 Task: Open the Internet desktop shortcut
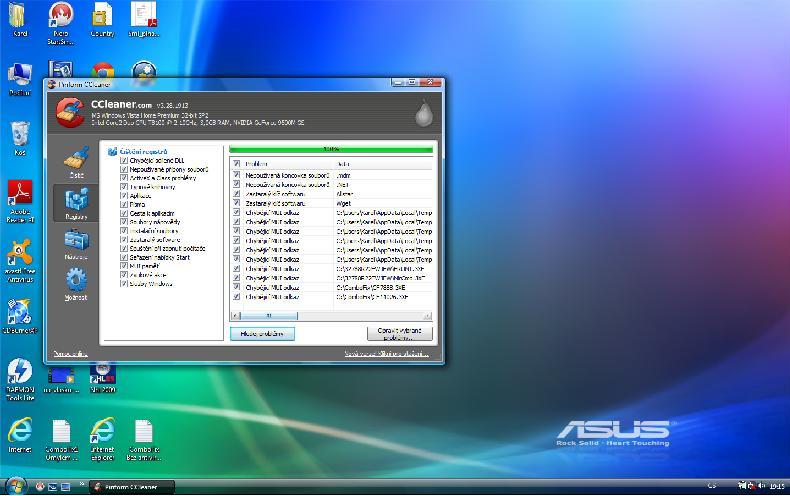pyautogui.click(x=20, y=435)
